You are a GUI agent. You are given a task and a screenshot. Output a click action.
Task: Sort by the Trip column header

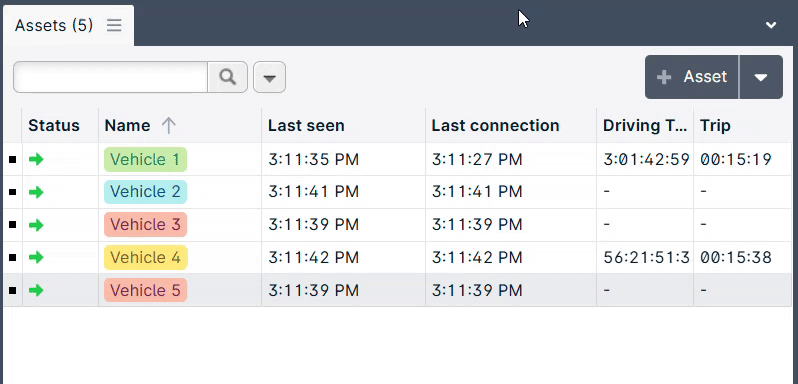click(715, 126)
